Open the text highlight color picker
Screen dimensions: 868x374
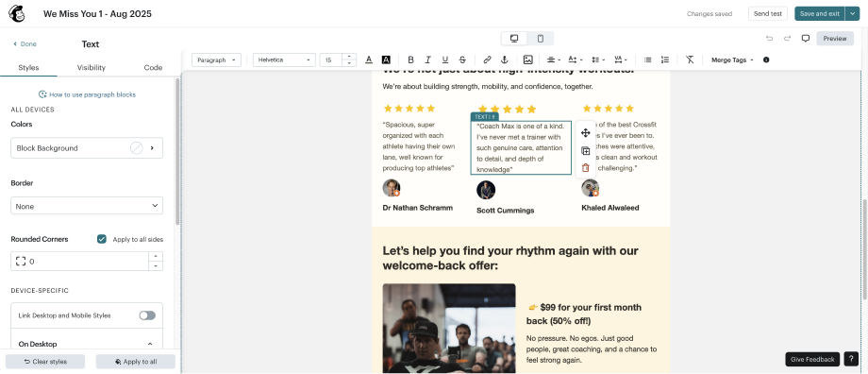tap(387, 59)
